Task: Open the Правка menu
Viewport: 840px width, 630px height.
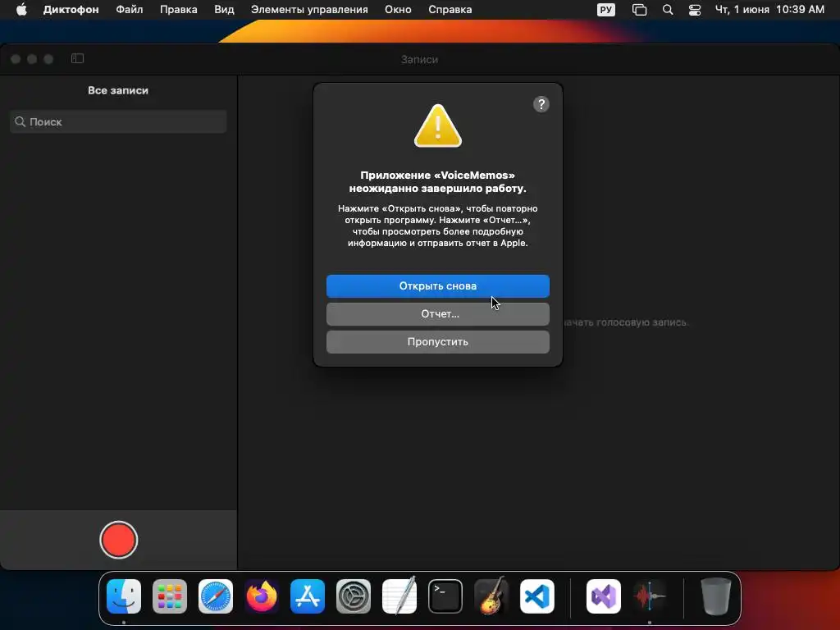Action: coord(178,10)
